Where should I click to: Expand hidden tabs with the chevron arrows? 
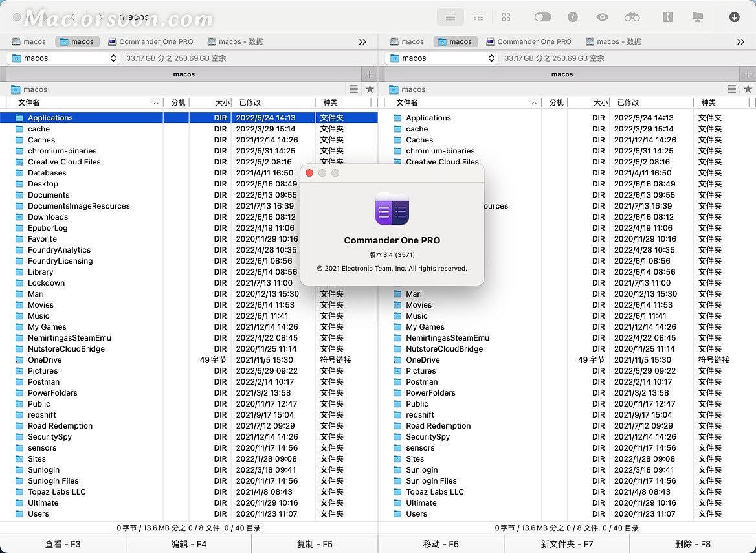(x=362, y=41)
